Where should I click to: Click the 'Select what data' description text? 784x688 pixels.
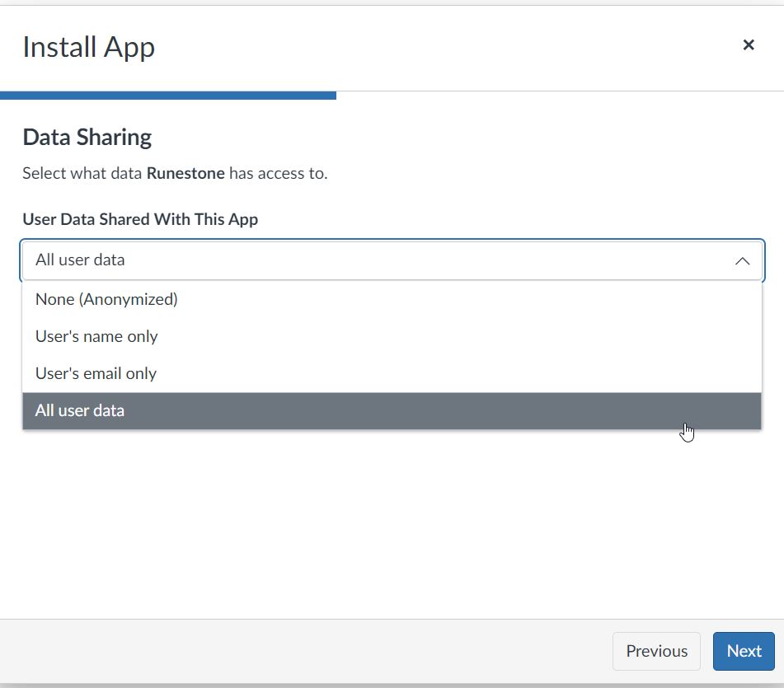[x=82, y=173]
